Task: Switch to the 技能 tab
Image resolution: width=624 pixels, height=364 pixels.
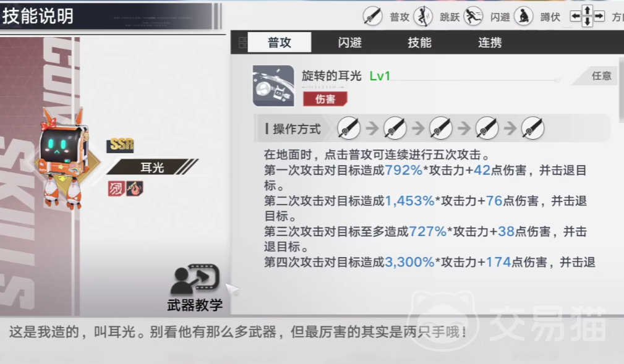Action: pos(419,42)
